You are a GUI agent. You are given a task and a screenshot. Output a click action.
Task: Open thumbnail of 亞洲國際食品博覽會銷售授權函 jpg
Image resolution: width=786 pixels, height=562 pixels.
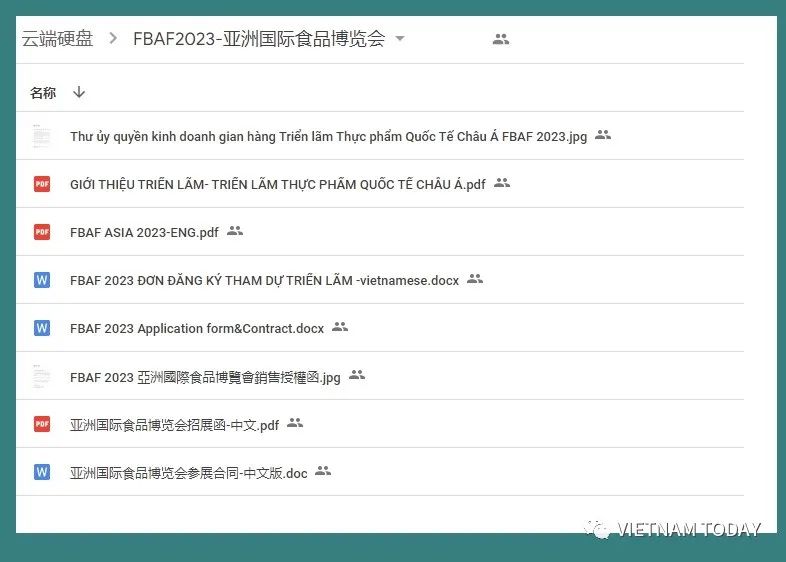42,376
